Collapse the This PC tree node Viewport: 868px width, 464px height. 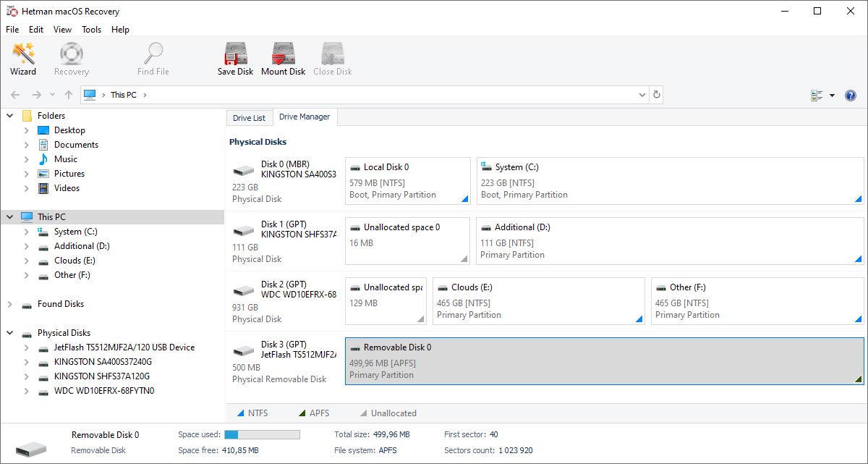(9, 217)
